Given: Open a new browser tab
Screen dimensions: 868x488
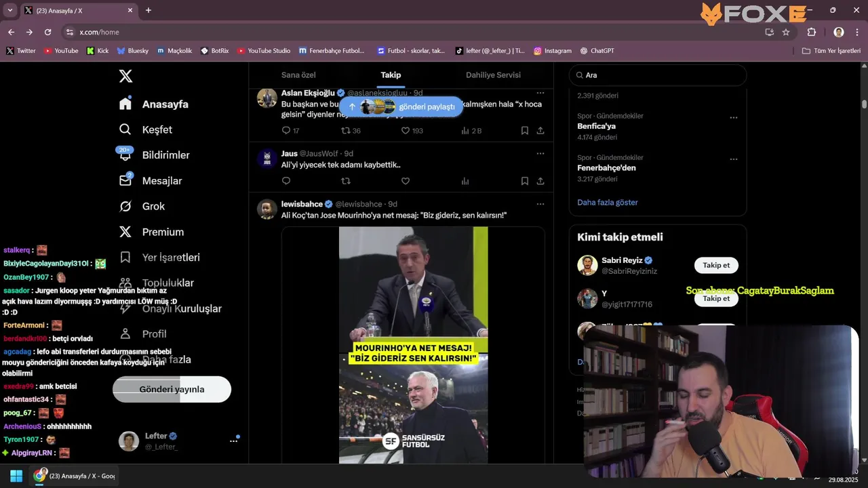Looking at the screenshot, I should coord(149,10).
